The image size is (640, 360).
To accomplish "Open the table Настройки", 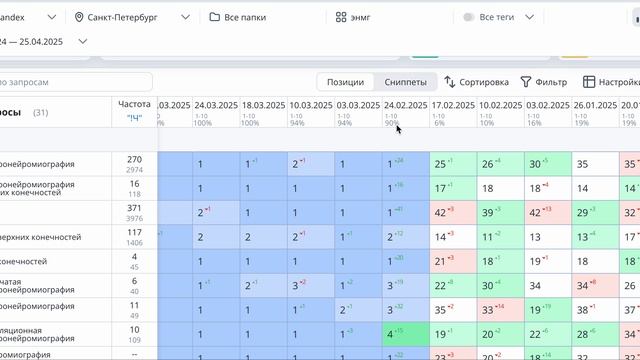I will (611, 82).
